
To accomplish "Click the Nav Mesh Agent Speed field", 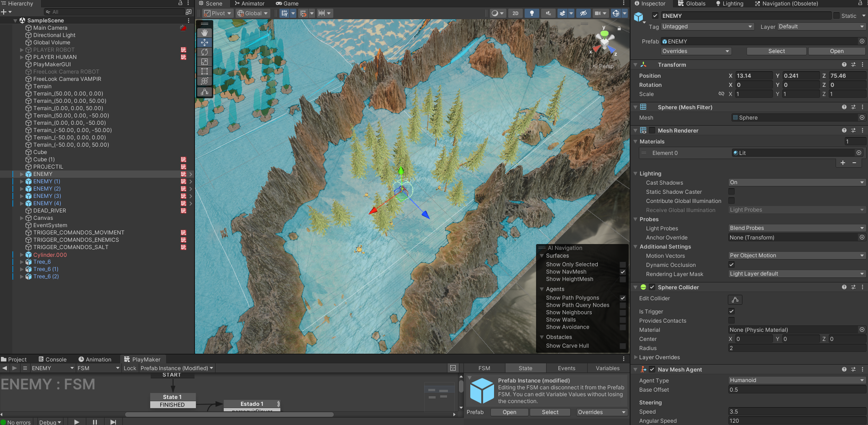I will click(797, 412).
